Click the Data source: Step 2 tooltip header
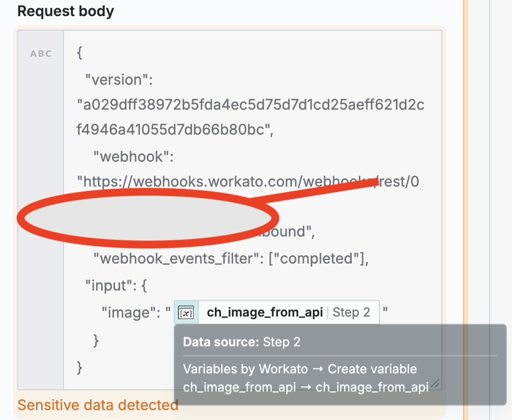512x420 pixels. pyautogui.click(x=241, y=342)
